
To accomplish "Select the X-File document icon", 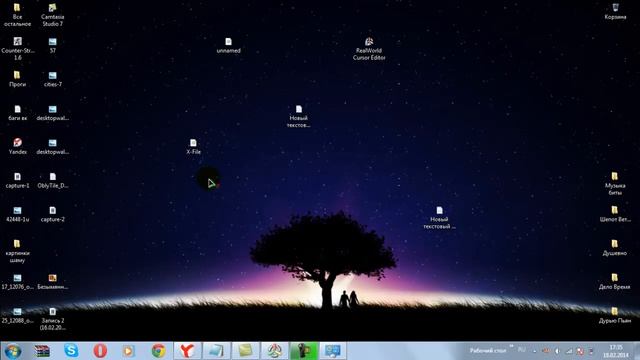I will coord(193,146).
